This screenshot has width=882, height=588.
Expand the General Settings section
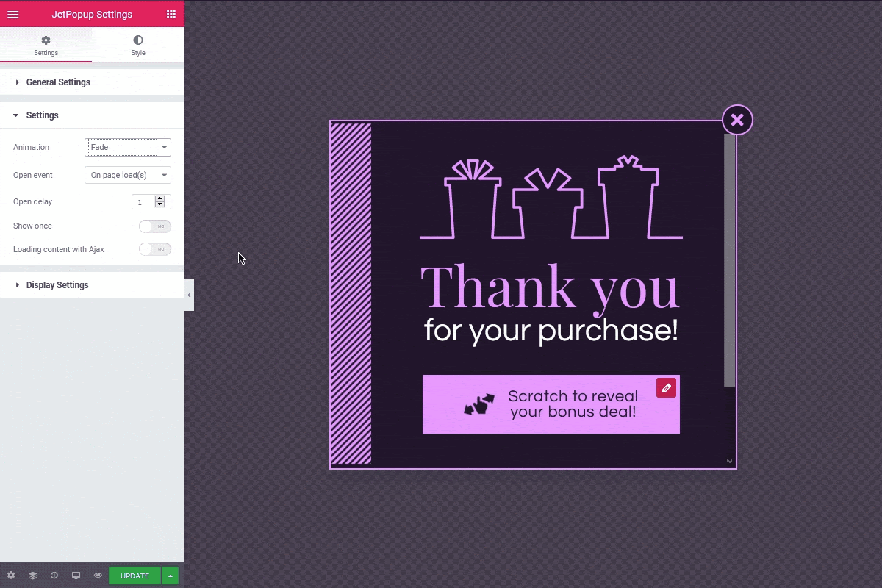click(58, 82)
